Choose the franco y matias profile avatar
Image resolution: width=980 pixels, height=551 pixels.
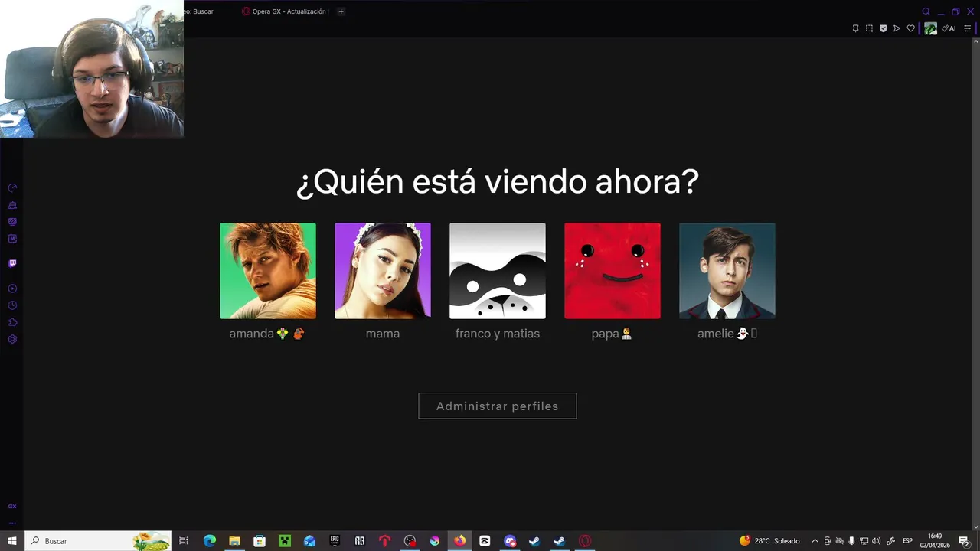pyautogui.click(x=498, y=271)
